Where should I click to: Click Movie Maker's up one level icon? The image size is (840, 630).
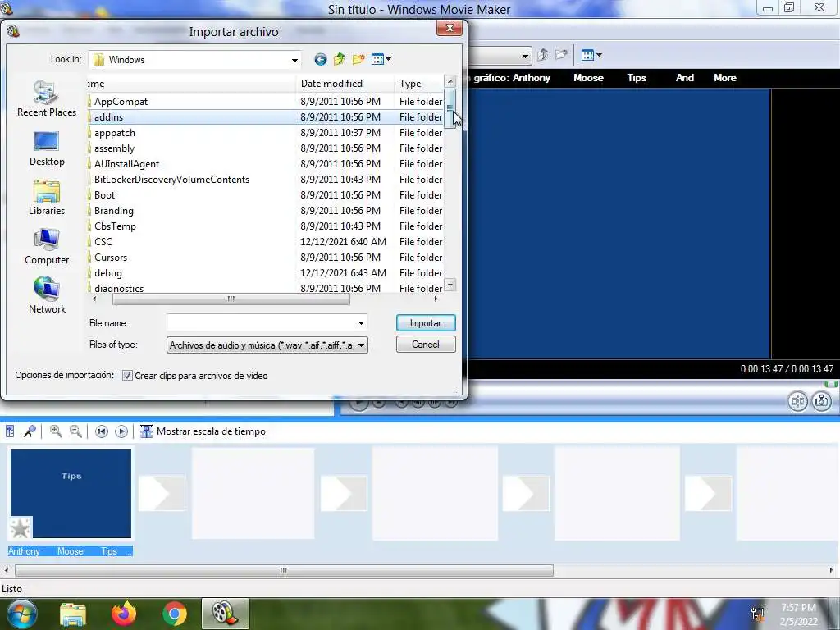point(543,55)
